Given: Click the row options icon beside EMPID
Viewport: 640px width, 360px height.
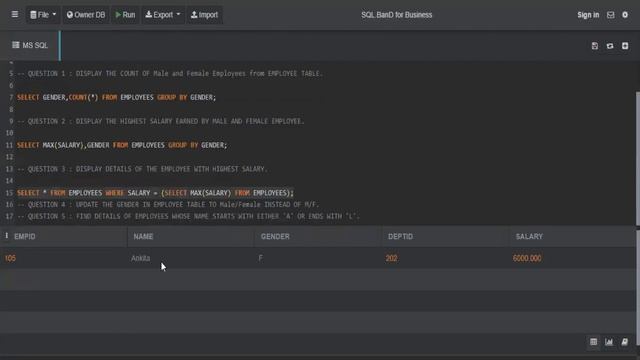Looking at the screenshot, I should click(7, 236).
